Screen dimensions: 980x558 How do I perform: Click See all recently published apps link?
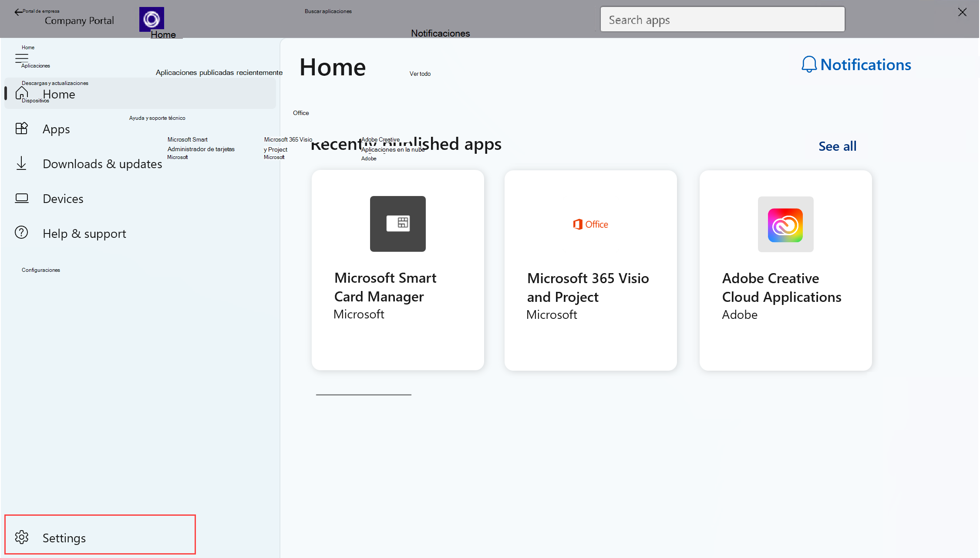pos(837,145)
